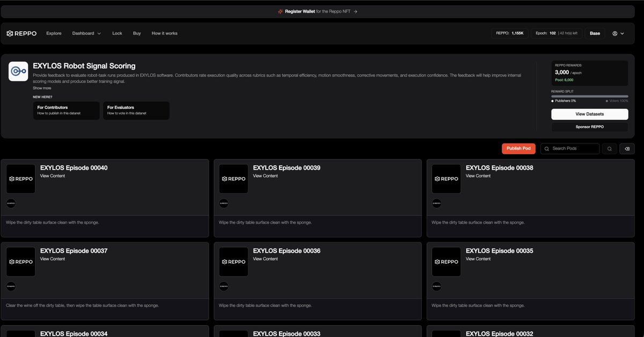This screenshot has width=644, height=337.
Task: Click the publisher avatar under Episode 00040
Action: pyautogui.click(x=11, y=203)
